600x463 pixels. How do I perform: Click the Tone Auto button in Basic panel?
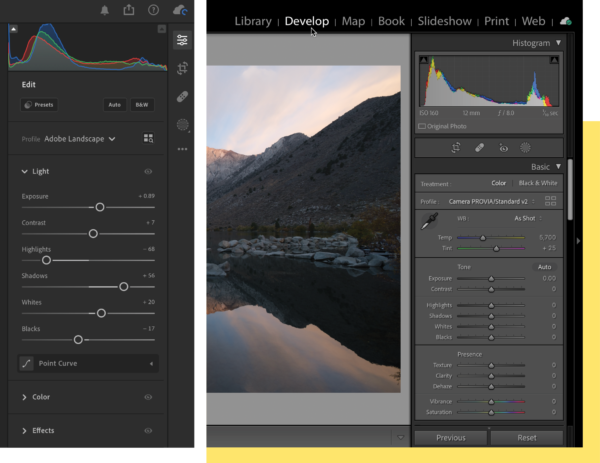[544, 267]
